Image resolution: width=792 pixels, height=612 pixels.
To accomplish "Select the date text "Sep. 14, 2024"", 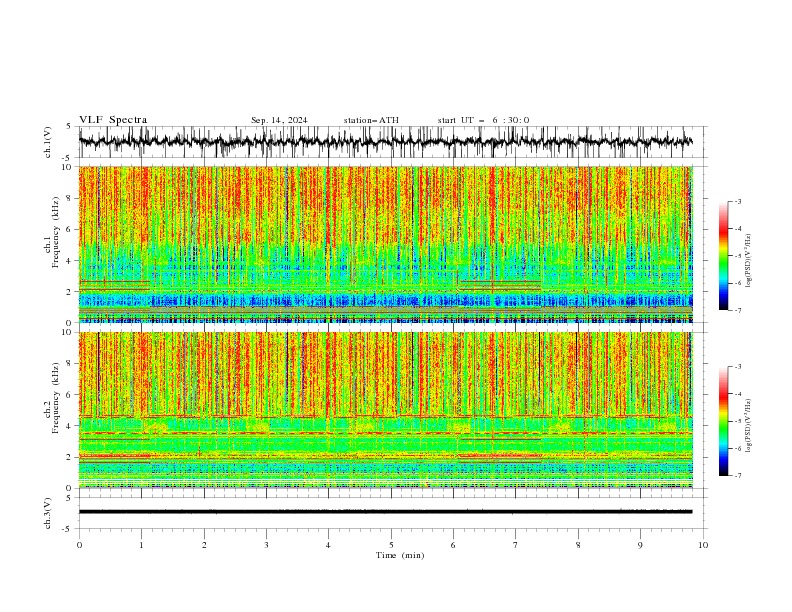I will (x=279, y=120).
